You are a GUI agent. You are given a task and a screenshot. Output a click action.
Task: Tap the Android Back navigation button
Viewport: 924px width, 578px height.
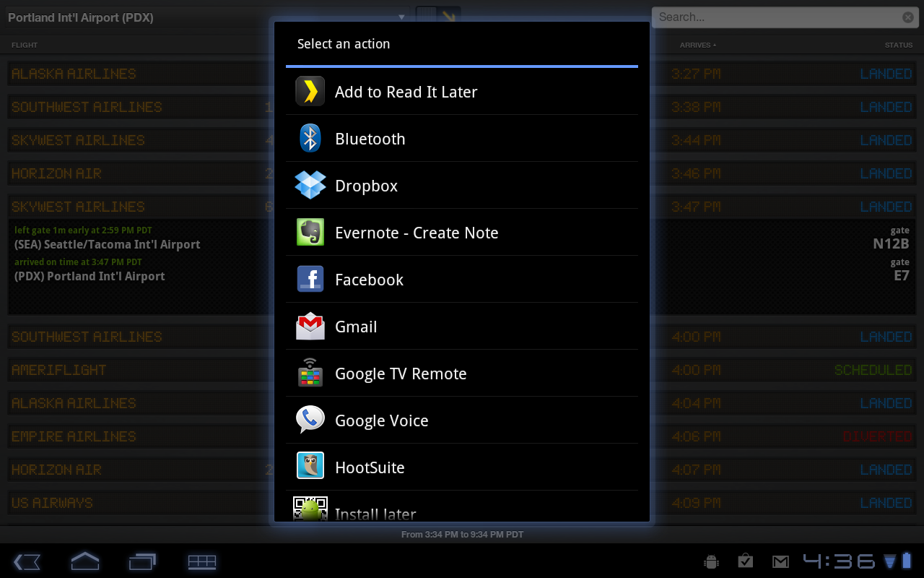click(x=27, y=561)
